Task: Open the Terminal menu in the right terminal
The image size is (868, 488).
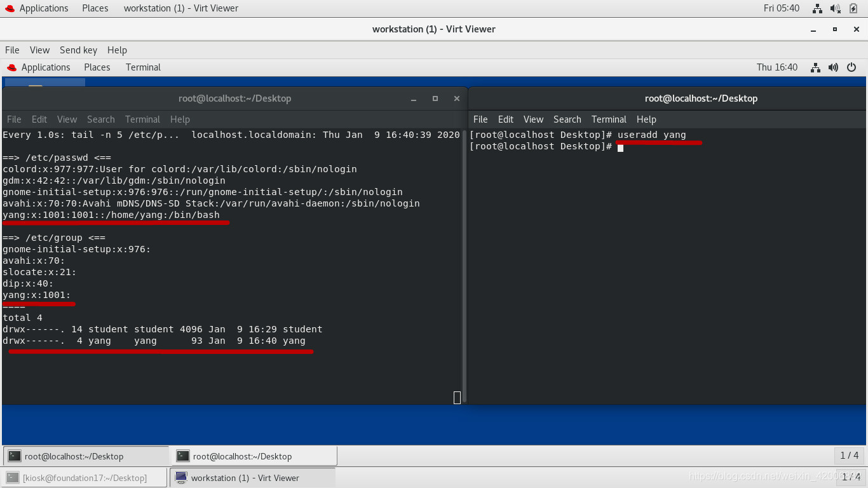Action: 609,119
